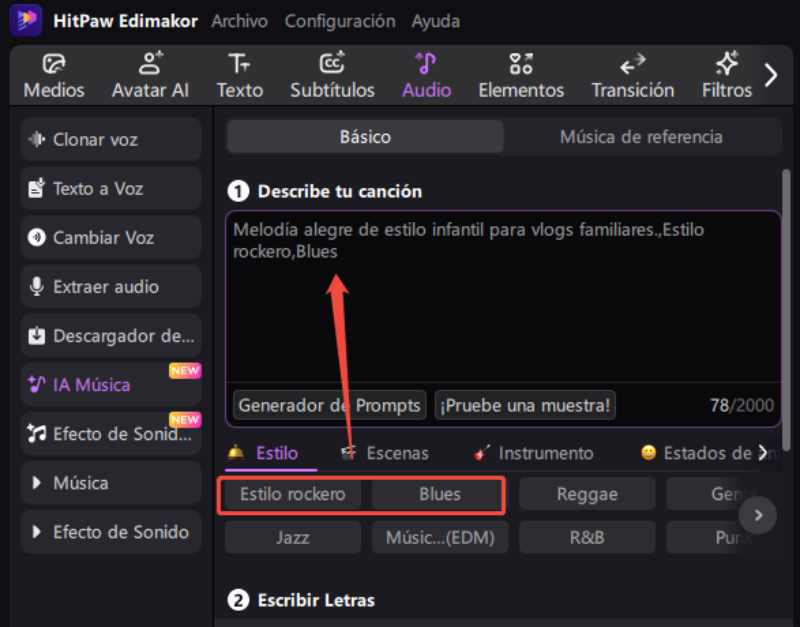Expand the Música sidebar section

pos(111,483)
